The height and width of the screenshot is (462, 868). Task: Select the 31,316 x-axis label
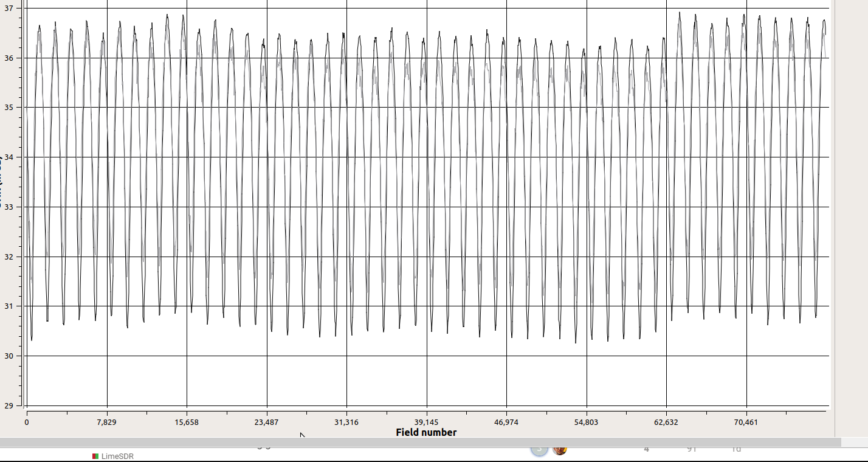click(346, 422)
